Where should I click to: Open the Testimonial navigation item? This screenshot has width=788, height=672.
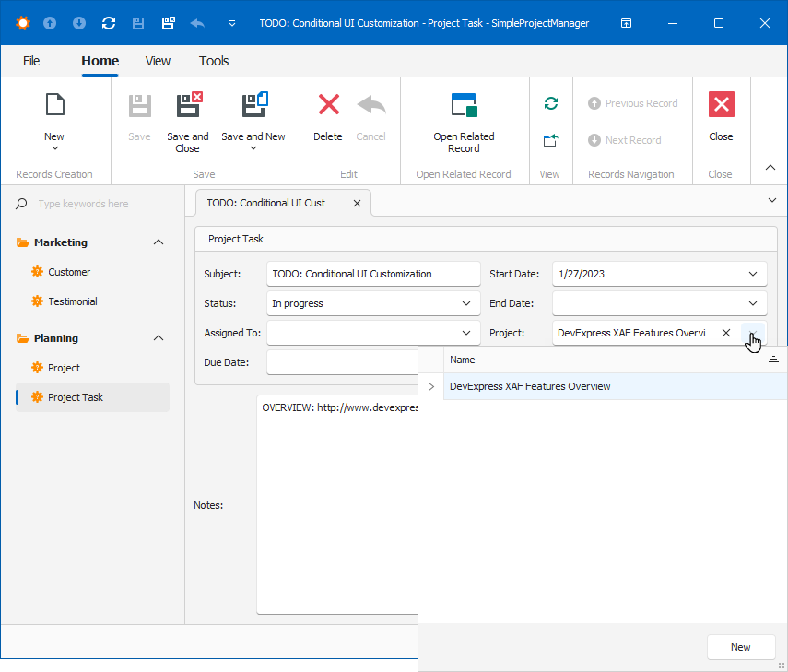coord(73,301)
